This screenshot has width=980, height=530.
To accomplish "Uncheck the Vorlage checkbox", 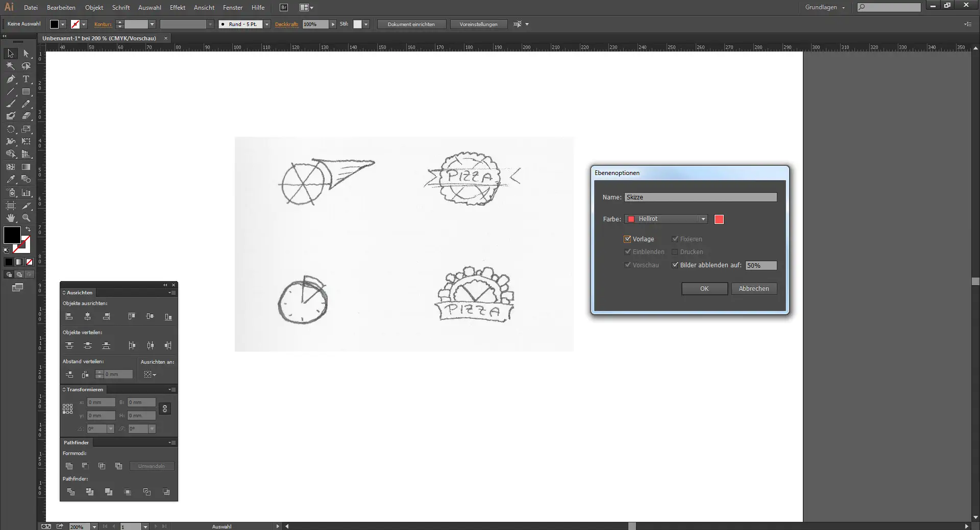I will pos(628,239).
